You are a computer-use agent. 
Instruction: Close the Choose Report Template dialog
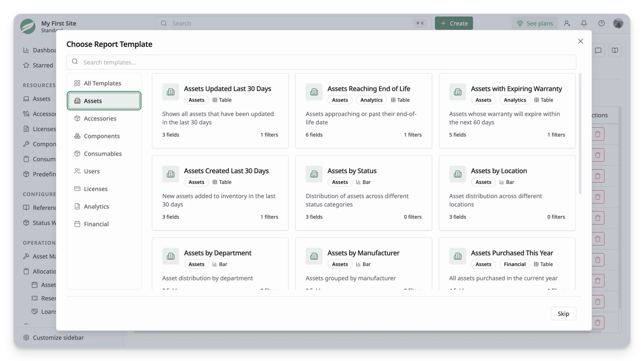point(580,41)
